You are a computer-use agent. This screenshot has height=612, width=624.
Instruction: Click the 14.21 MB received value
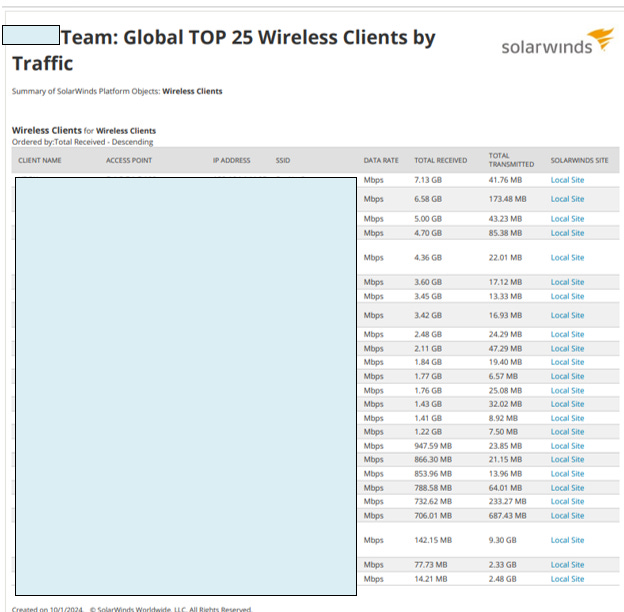[431, 579]
